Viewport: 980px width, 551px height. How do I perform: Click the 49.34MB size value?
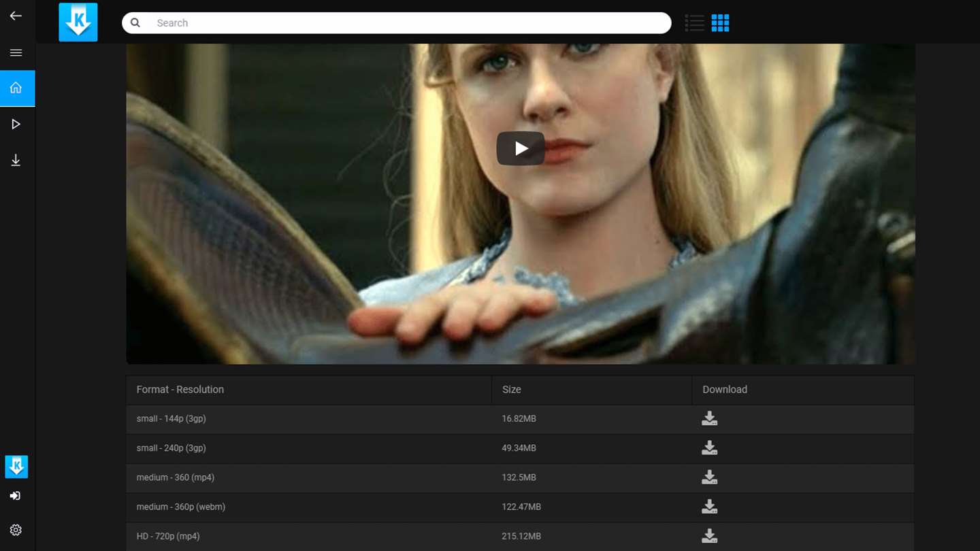(x=519, y=448)
